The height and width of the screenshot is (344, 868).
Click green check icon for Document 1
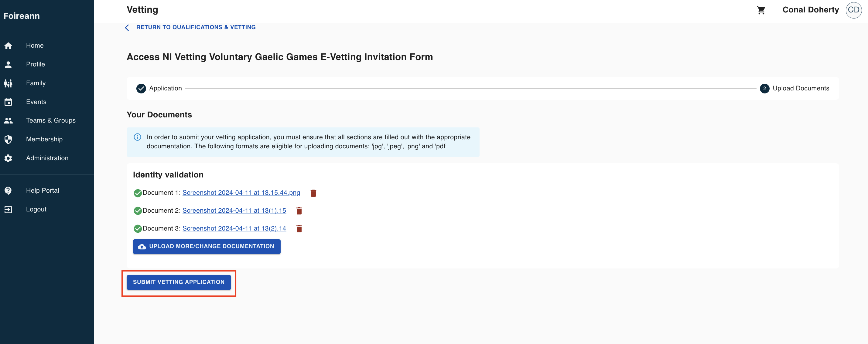[138, 193]
